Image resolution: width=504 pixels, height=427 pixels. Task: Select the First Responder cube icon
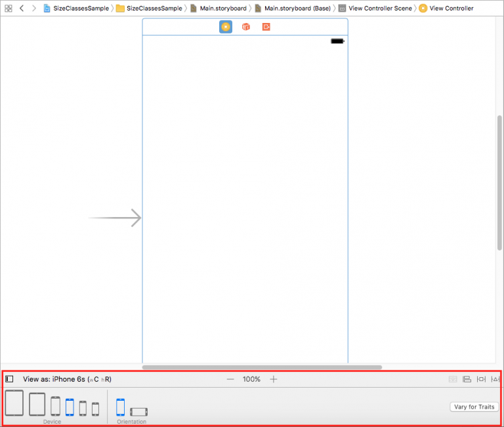click(x=245, y=27)
